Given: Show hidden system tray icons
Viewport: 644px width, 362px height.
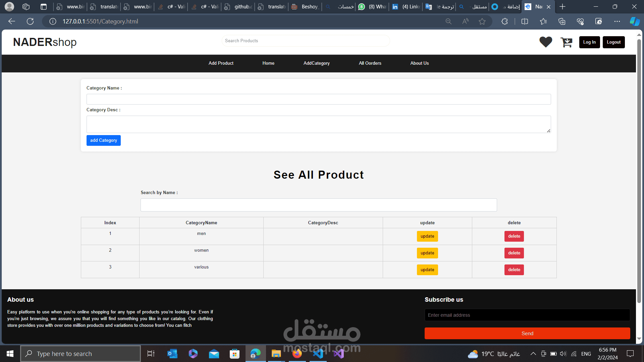Looking at the screenshot, I should 533,354.
